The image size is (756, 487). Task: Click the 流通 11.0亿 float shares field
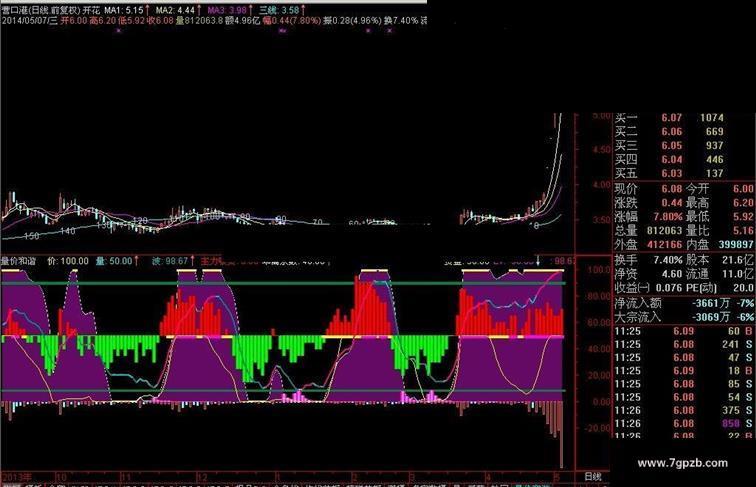(720, 274)
